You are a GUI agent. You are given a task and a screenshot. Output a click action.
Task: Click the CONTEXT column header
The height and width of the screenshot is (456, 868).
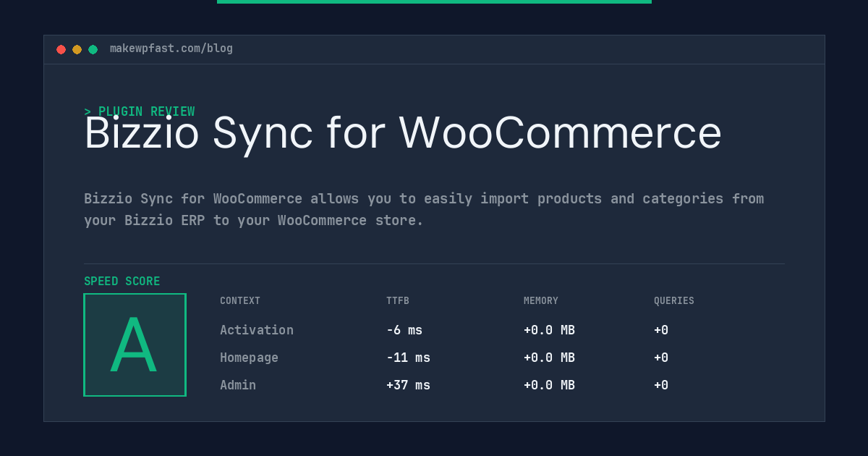pyautogui.click(x=240, y=301)
